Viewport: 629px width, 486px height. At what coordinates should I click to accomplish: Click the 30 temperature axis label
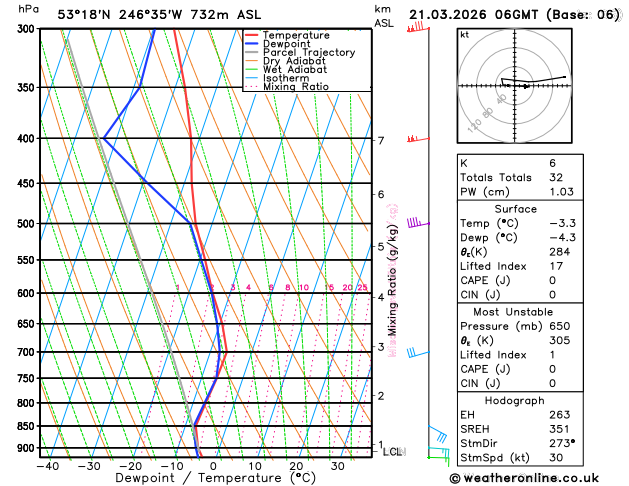click(x=338, y=466)
